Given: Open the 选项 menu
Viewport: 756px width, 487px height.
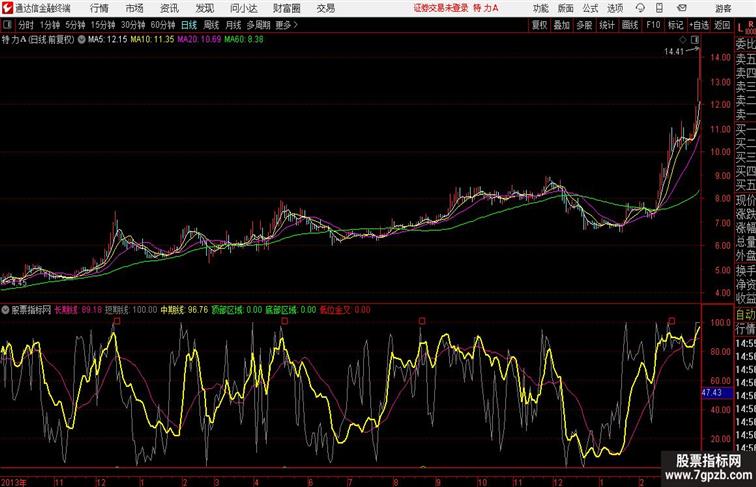Looking at the screenshot, I should [x=615, y=8].
